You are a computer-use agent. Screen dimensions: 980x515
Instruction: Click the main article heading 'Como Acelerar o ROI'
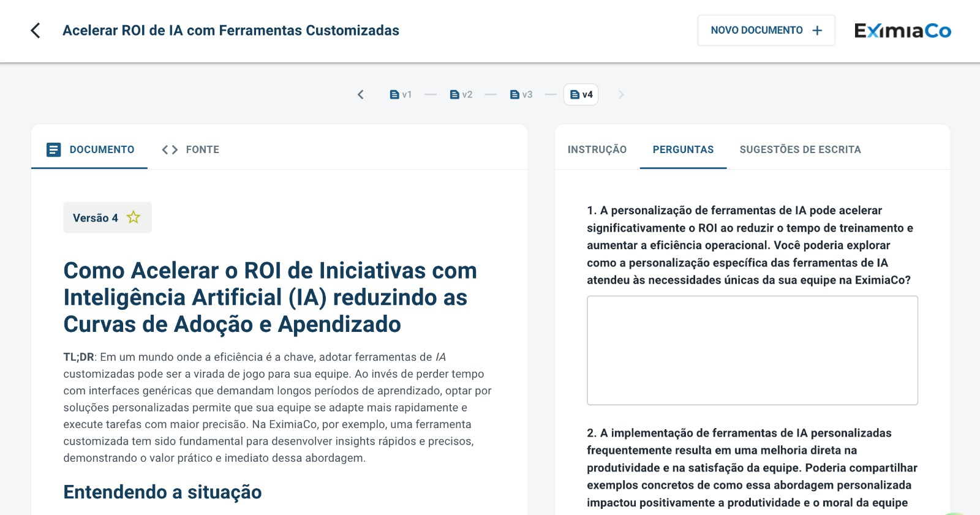click(270, 298)
